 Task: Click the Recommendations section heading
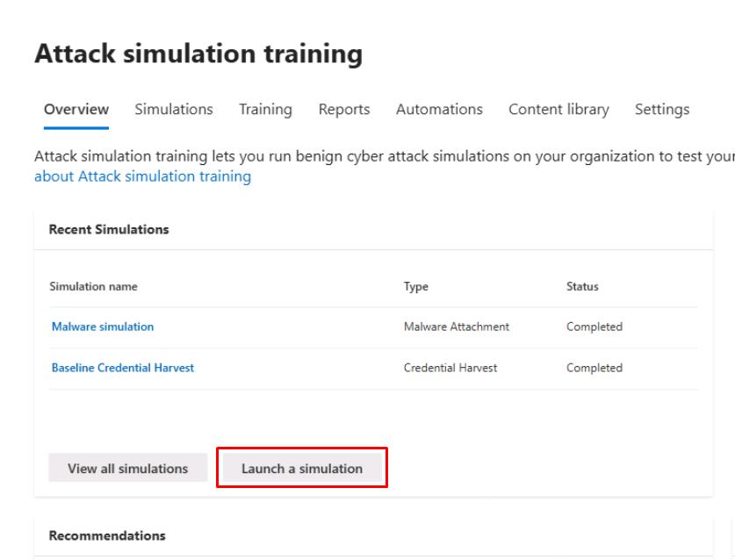pyautogui.click(x=107, y=535)
